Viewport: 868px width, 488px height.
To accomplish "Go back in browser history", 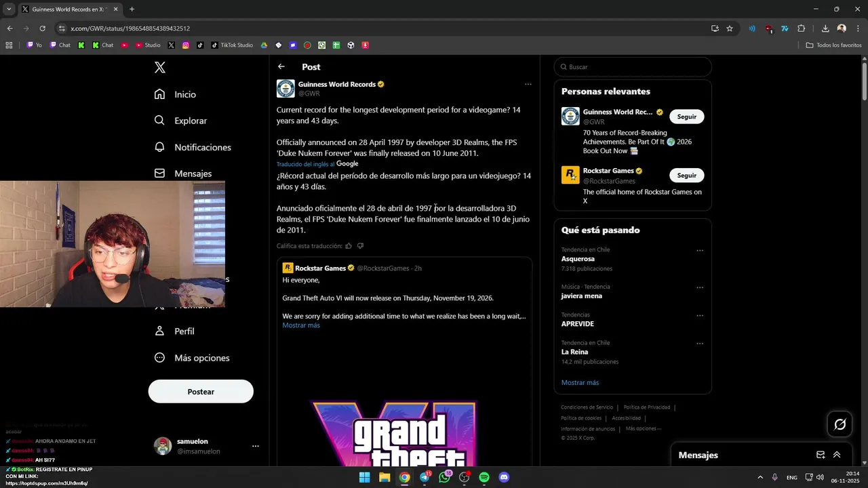I will tap(9, 28).
